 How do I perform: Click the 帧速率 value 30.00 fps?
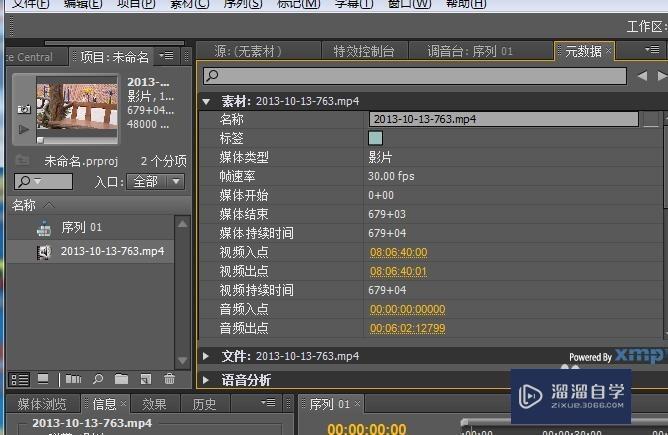click(391, 176)
